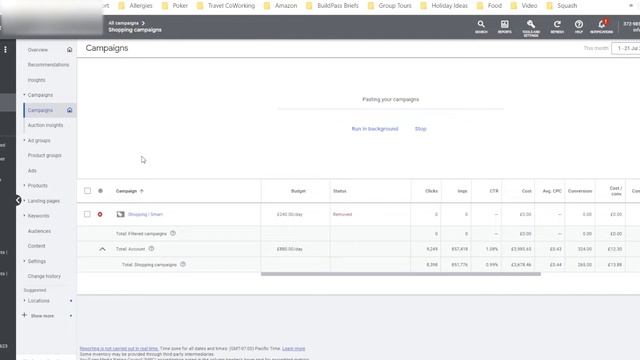This screenshot has width=640, height=360.
Task: Open Tools and Settings wrench icon
Action: tap(531, 28)
